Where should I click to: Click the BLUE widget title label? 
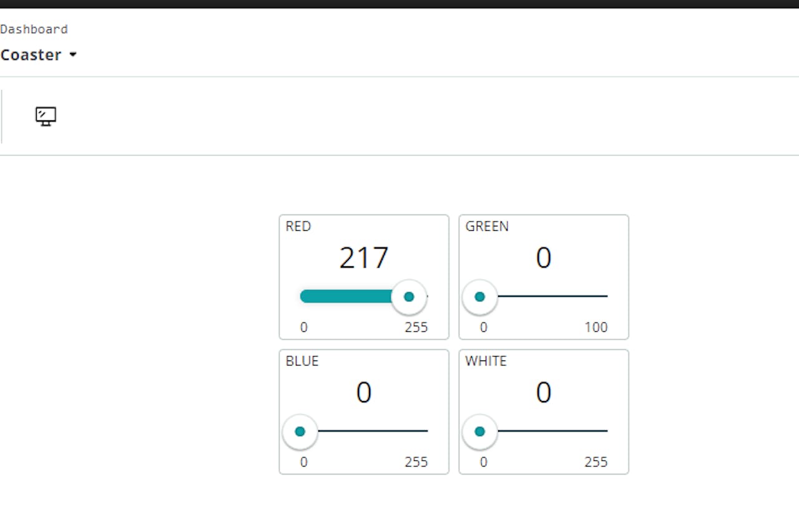pos(302,361)
